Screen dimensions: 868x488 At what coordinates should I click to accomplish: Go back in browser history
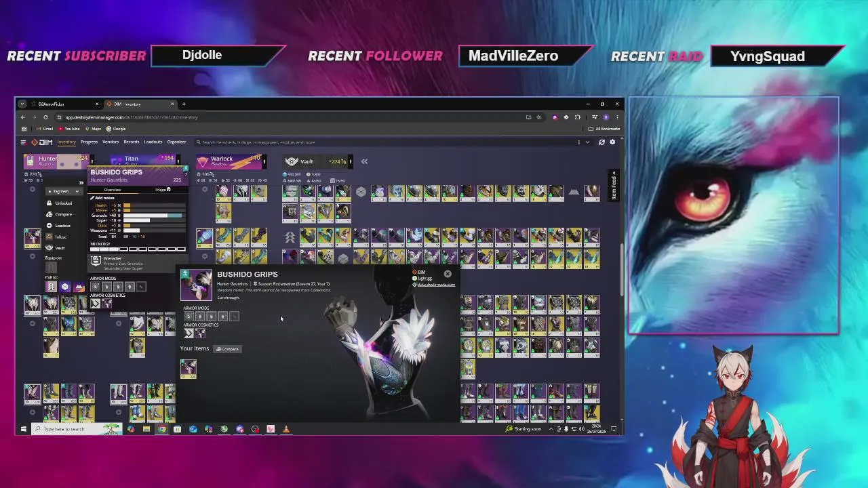[22, 117]
